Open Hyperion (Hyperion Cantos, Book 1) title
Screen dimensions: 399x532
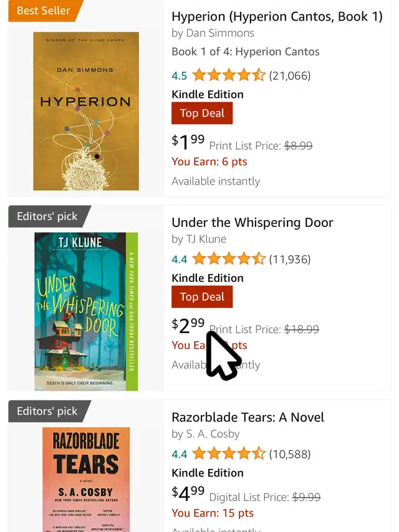pyautogui.click(x=277, y=16)
